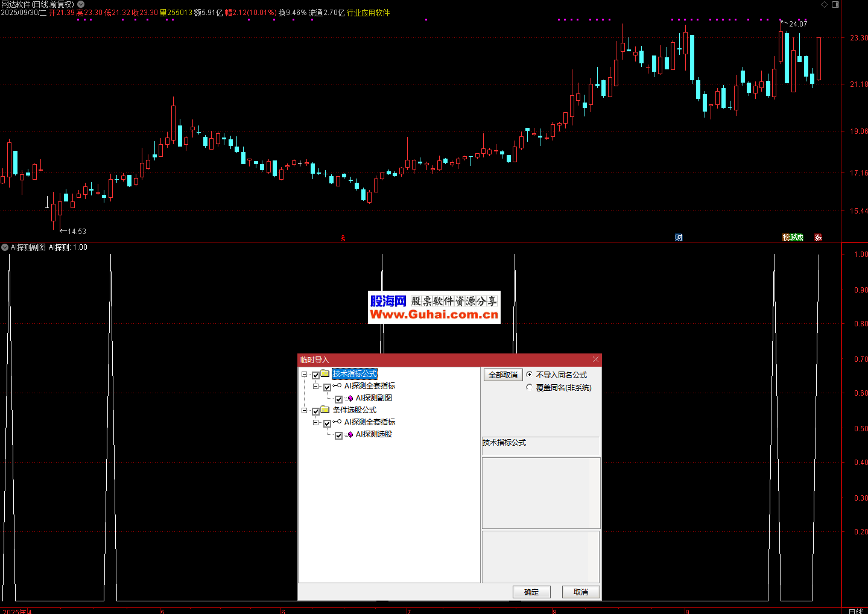The image size is (868, 614).
Task: Select 条件选股公式 tree item
Action: [x=355, y=410]
